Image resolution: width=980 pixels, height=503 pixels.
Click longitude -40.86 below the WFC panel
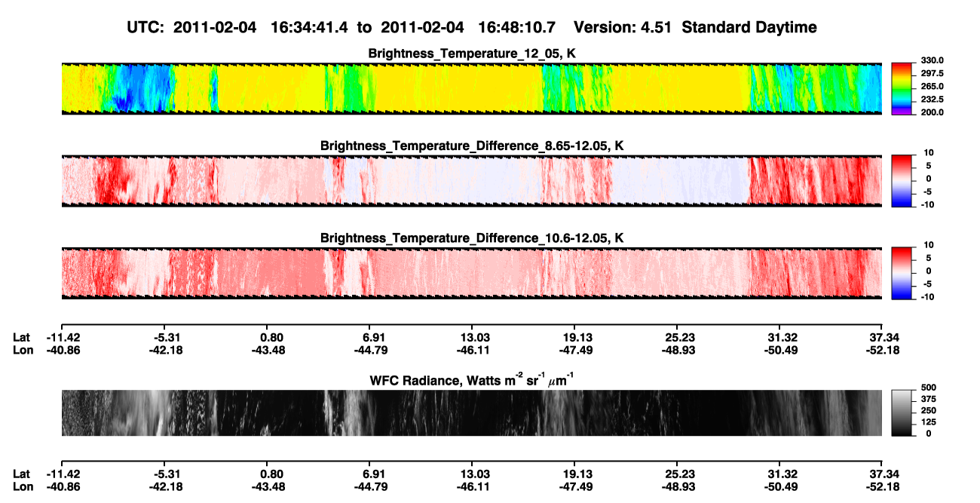click(x=63, y=486)
